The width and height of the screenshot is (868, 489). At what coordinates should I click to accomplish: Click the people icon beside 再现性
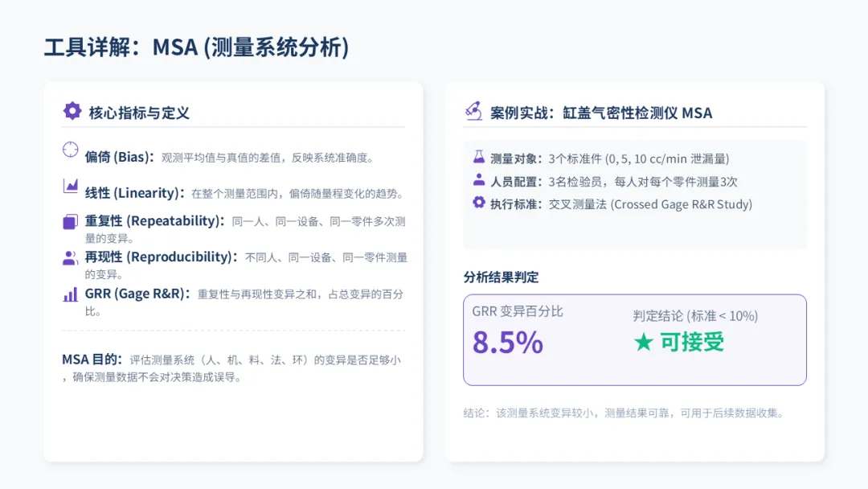point(71,258)
